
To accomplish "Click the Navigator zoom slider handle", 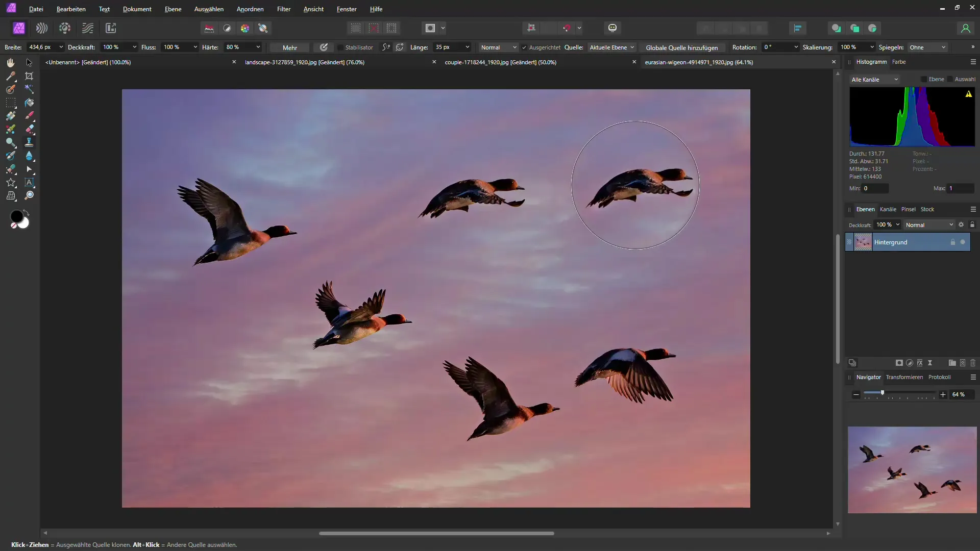I will [x=882, y=393].
